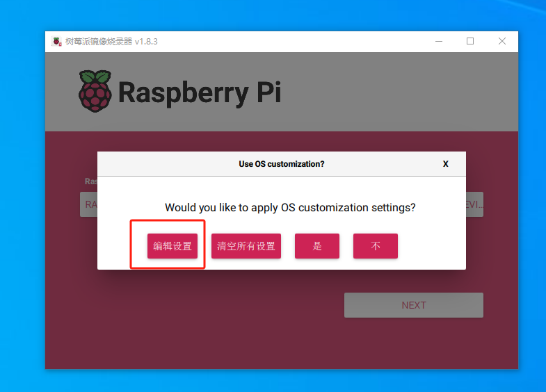Maximize the Imager window
The height and width of the screenshot is (392, 546).
470,42
